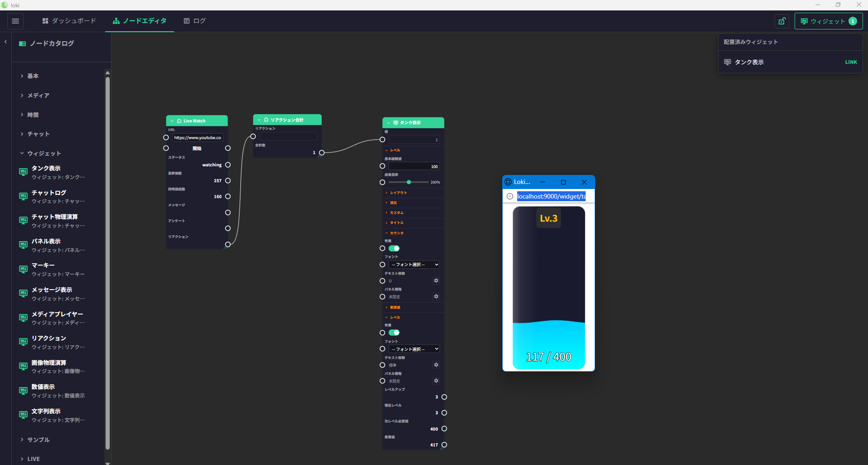Switch to the ログ tab
Screen dimensions: 868x465
[195, 21]
